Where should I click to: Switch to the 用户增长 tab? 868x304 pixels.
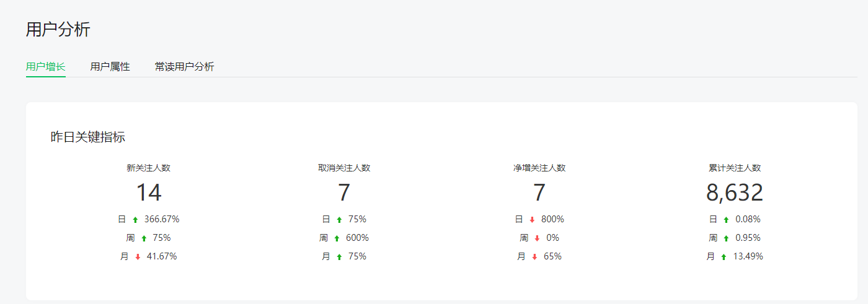click(x=45, y=67)
